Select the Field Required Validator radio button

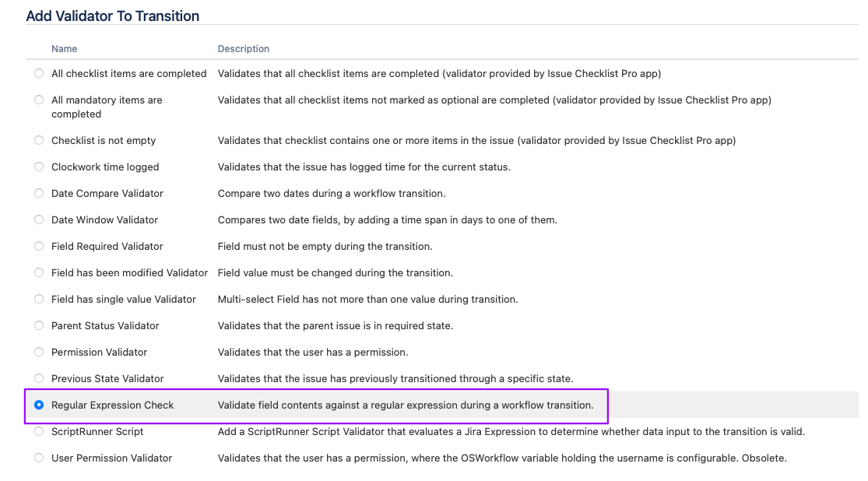(39, 246)
